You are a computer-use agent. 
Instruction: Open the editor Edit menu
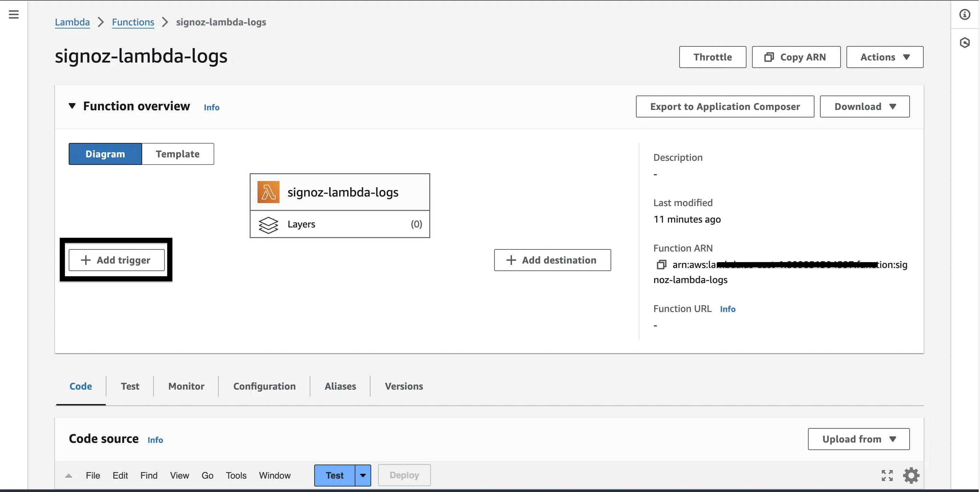(120, 476)
